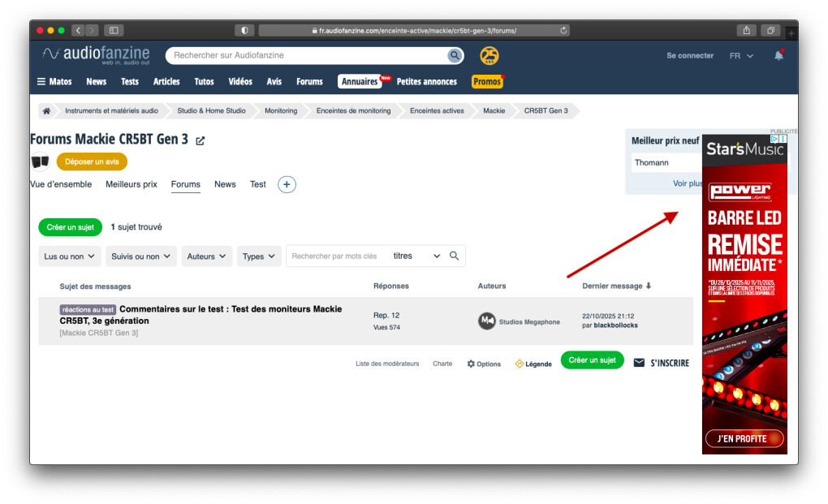Open the News menu item
Image resolution: width=828 pixels, height=504 pixels.
click(x=96, y=81)
